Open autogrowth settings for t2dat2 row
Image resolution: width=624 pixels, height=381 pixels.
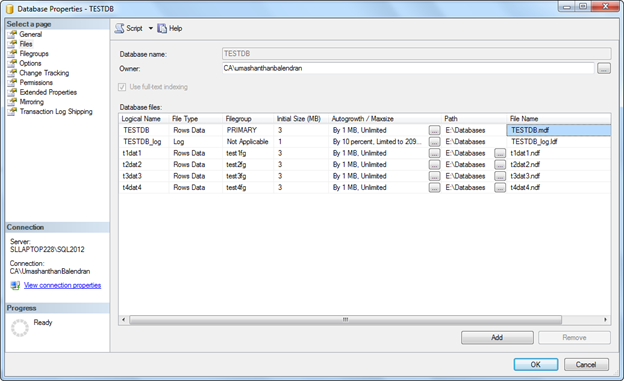pyautogui.click(x=435, y=165)
